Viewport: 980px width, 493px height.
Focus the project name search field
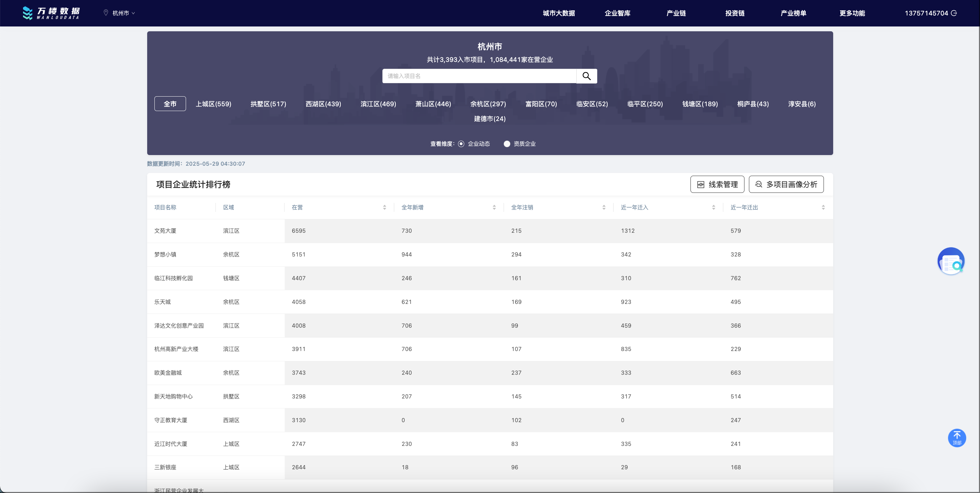[x=479, y=76]
